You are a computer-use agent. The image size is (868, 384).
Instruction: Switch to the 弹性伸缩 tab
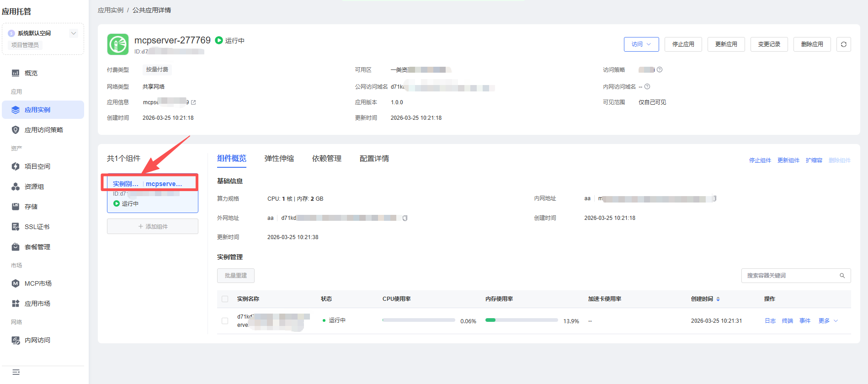279,159
